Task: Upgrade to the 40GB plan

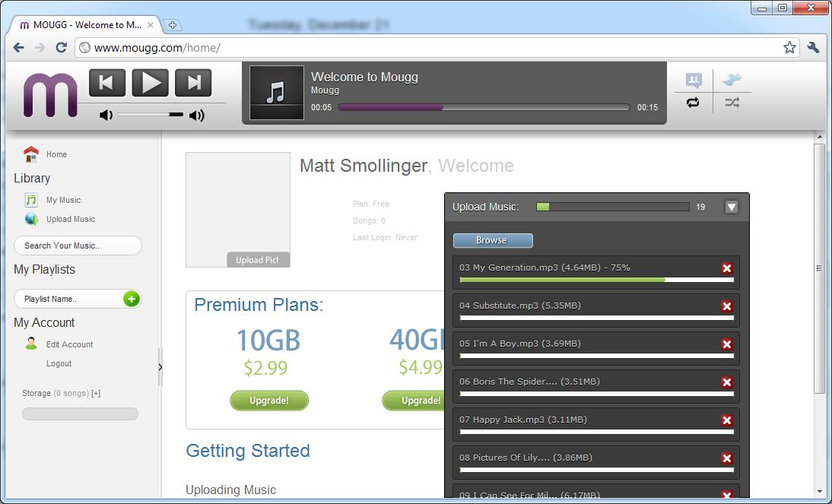Action: coord(414,401)
